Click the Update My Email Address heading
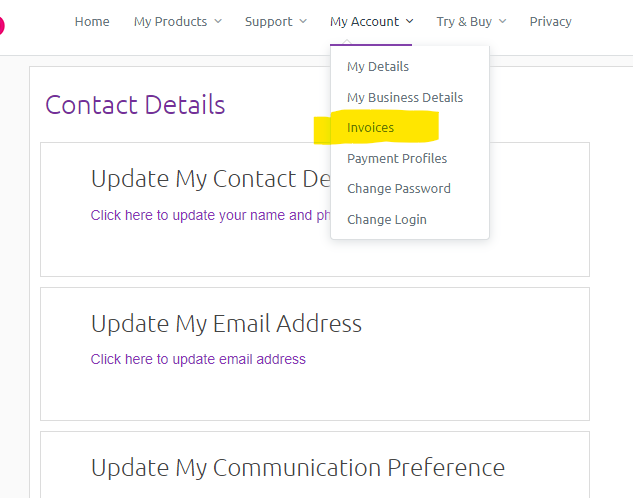Image resolution: width=633 pixels, height=498 pixels. point(226,323)
